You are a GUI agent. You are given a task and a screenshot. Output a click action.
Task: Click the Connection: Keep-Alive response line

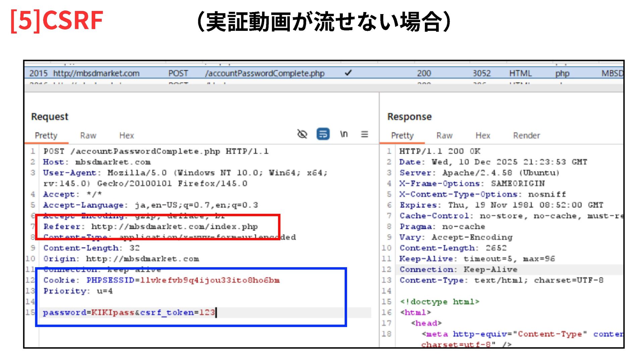point(458,269)
